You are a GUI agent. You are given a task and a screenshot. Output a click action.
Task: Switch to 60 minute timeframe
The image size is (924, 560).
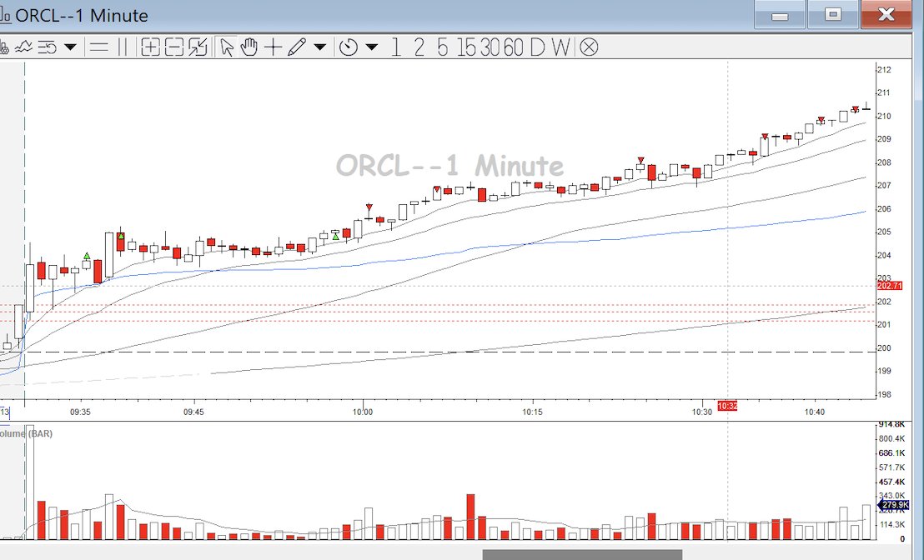[x=513, y=47]
